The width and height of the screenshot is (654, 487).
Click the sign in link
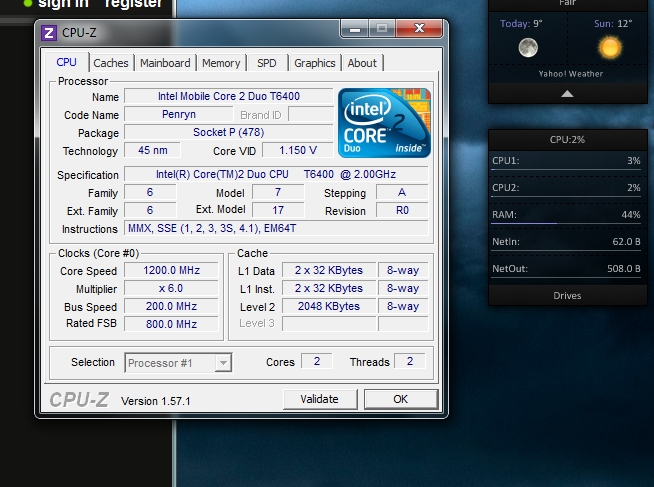point(63,4)
